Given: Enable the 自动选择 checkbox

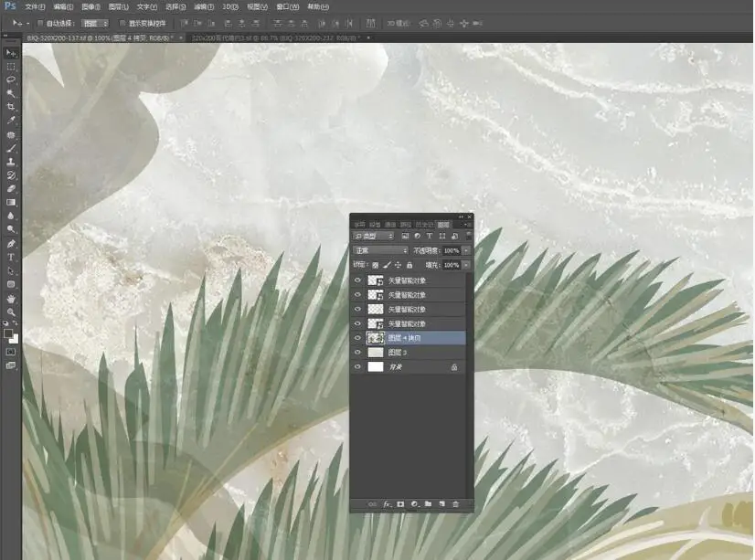Looking at the screenshot, I should click(40, 23).
